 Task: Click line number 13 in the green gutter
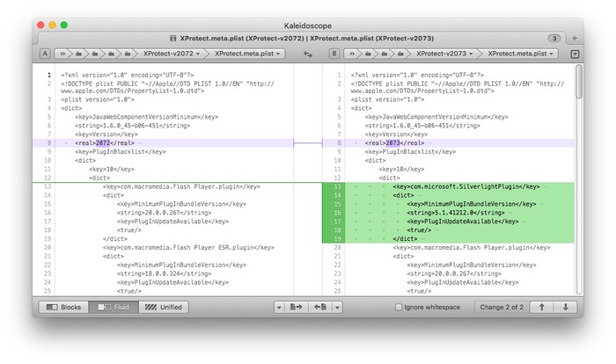[337, 186]
